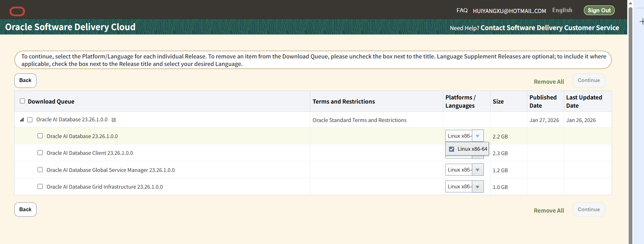644x244 pixels.
Task: Click the bottom Back button
Action: click(25, 209)
